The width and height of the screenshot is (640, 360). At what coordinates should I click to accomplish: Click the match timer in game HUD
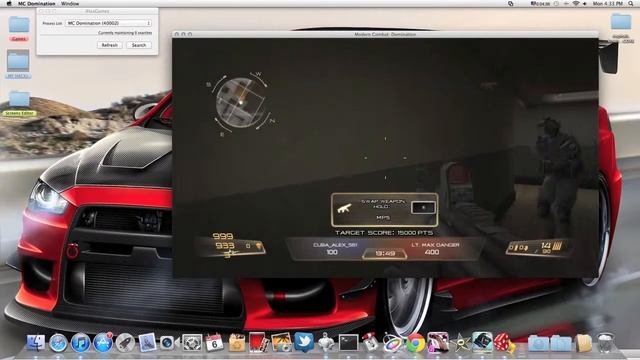pyautogui.click(x=384, y=253)
